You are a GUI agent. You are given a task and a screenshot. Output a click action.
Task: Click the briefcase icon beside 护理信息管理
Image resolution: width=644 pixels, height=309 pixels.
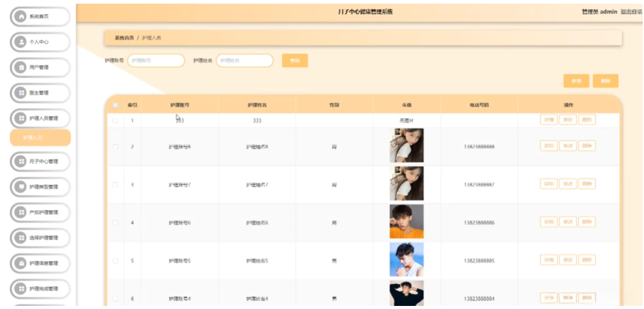tap(20, 263)
